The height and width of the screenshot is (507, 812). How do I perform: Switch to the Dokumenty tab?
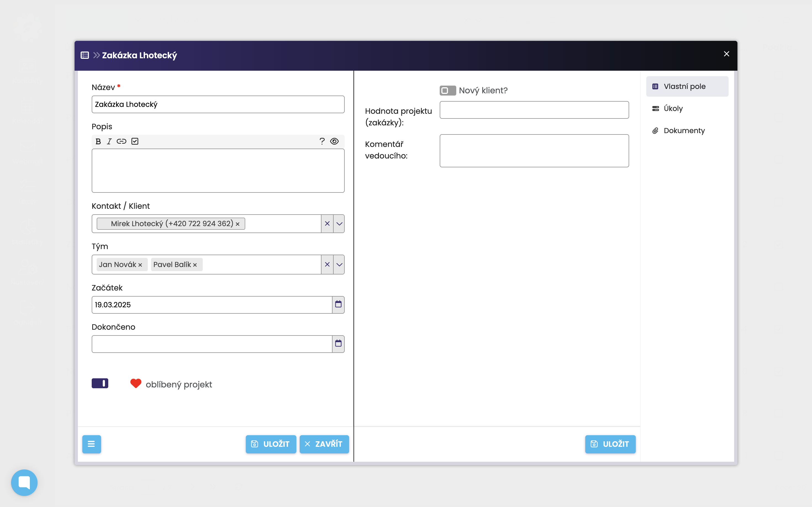click(684, 131)
